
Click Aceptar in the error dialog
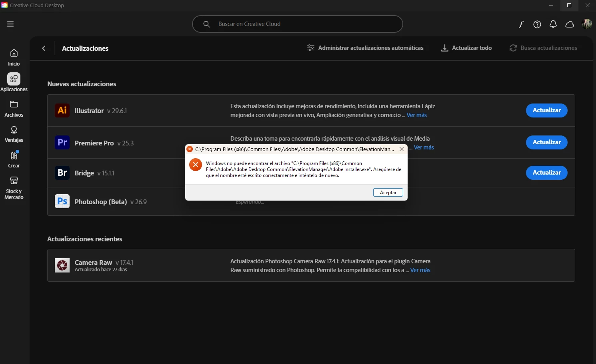(388, 193)
